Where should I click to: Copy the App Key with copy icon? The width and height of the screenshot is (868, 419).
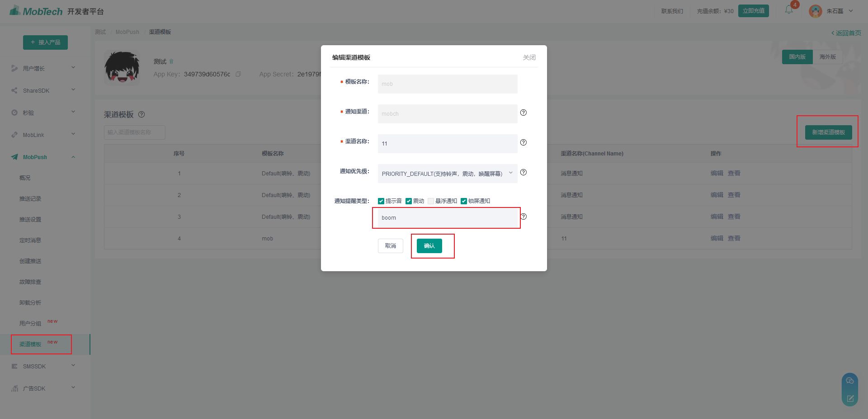click(238, 74)
